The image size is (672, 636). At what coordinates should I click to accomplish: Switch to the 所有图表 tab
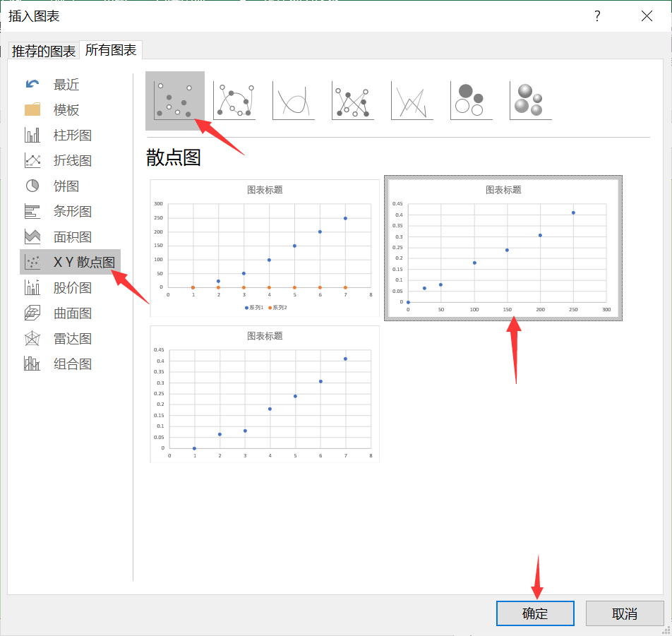click(111, 50)
